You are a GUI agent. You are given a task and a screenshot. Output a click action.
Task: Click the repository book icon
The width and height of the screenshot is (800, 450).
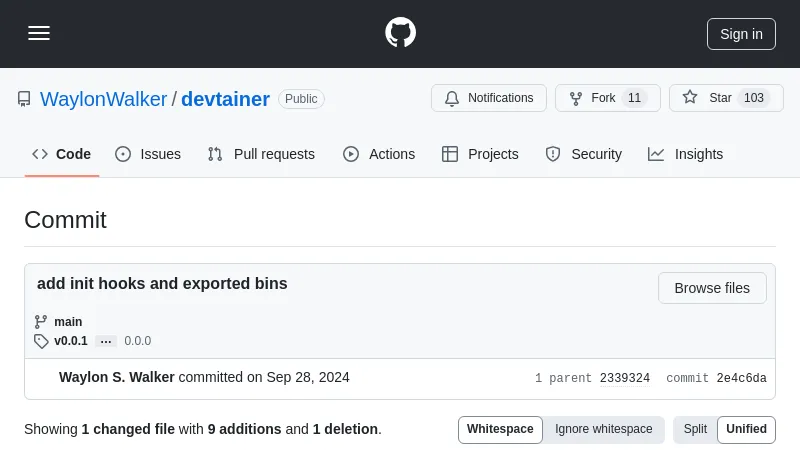click(x=24, y=99)
